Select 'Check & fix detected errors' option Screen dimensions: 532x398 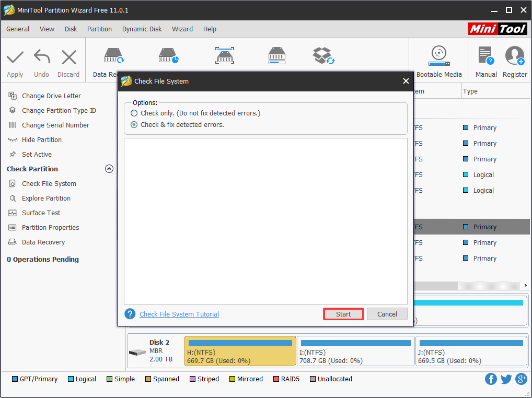134,125
